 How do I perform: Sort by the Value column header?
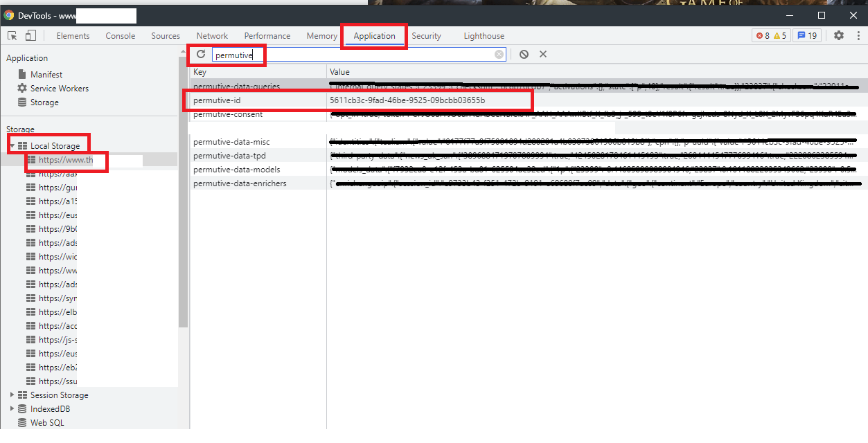point(597,72)
